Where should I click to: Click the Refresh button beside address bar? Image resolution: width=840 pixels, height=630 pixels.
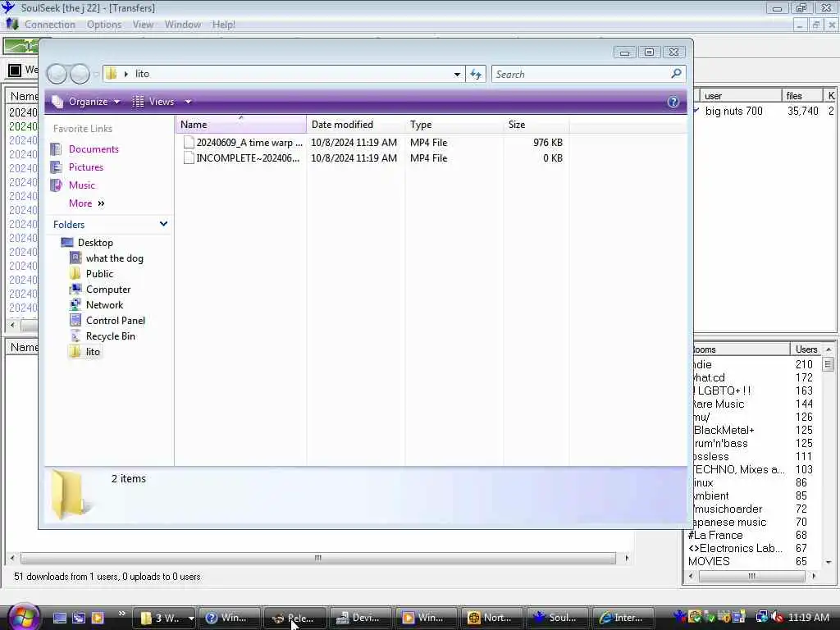pyautogui.click(x=476, y=74)
